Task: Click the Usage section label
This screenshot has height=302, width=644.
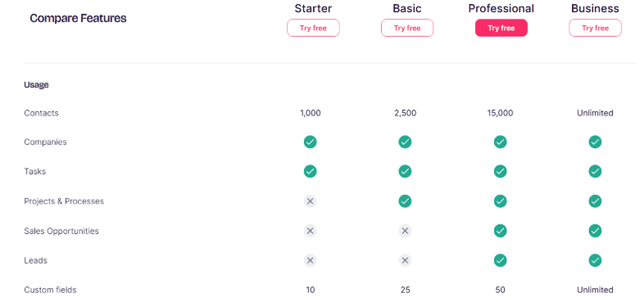Action: [x=36, y=85]
